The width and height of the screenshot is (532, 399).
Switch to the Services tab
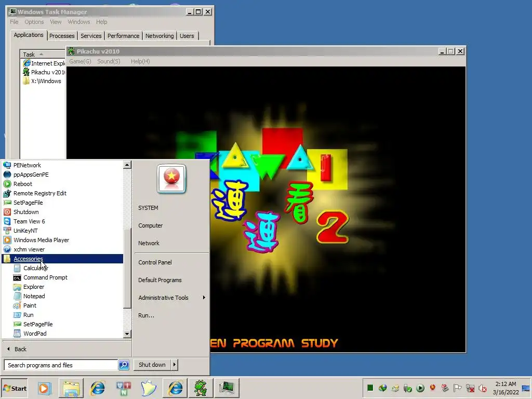(91, 36)
